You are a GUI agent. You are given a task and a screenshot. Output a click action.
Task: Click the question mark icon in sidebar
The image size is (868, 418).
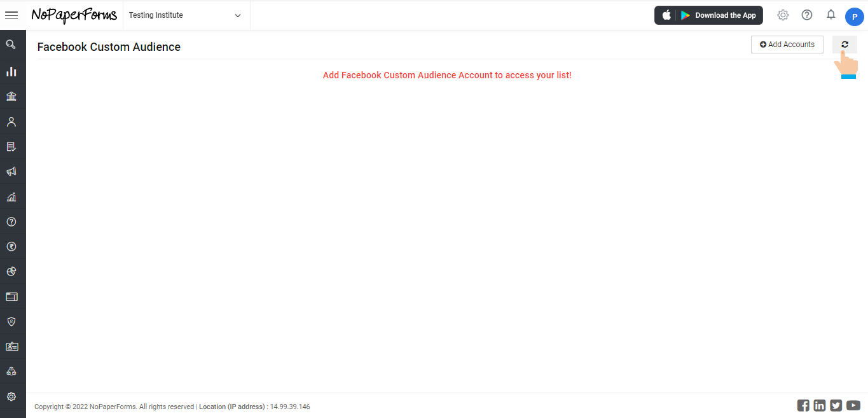[11, 222]
